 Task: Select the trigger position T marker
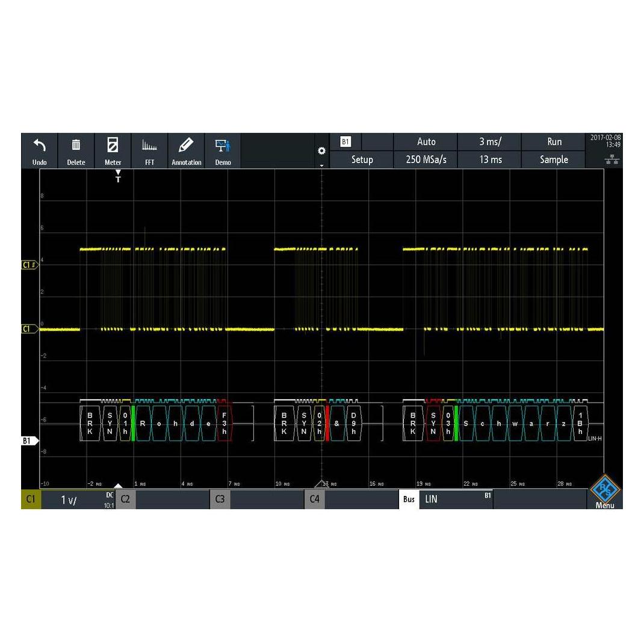pyautogui.click(x=119, y=176)
